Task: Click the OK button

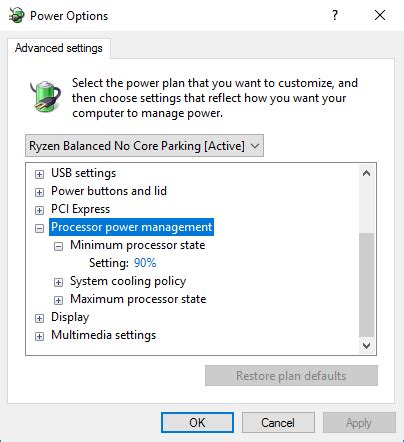Action: [197, 422]
